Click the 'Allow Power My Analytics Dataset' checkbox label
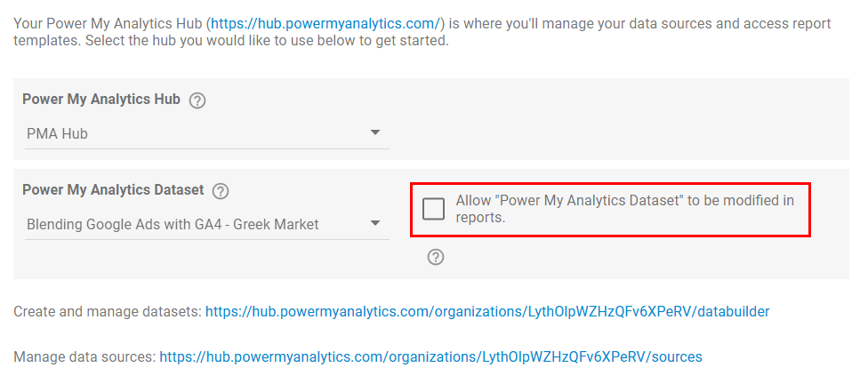This screenshot has height=384, width=868. pos(624,201)
